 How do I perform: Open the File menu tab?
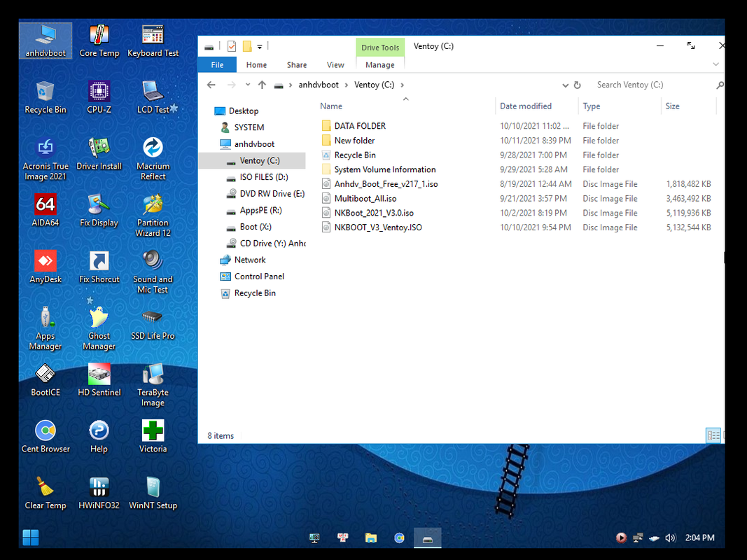(217, 65)
